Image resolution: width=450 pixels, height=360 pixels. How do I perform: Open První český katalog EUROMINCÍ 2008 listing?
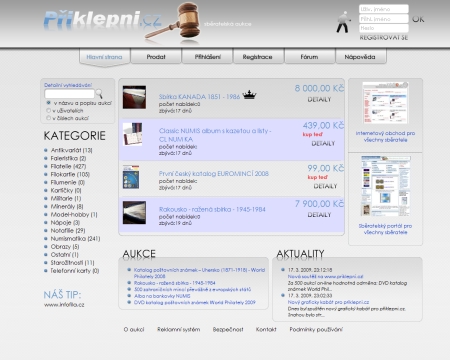point(214,173)
